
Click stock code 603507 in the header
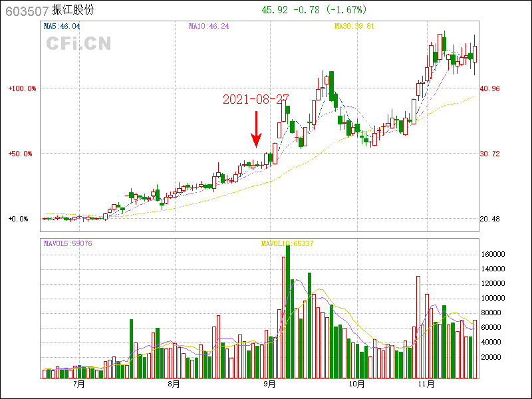pyautogui.click(x=26, y=10)
